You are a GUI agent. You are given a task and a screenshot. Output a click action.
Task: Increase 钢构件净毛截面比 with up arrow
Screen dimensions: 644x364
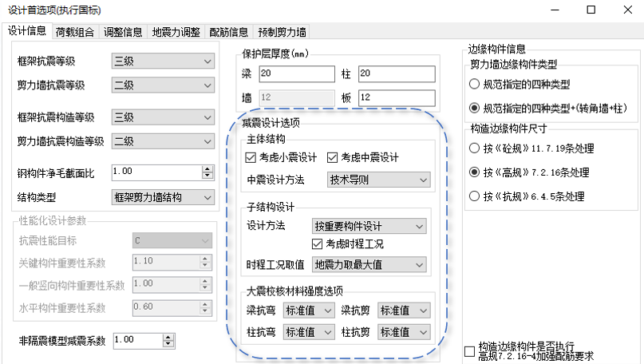(207, 168)
